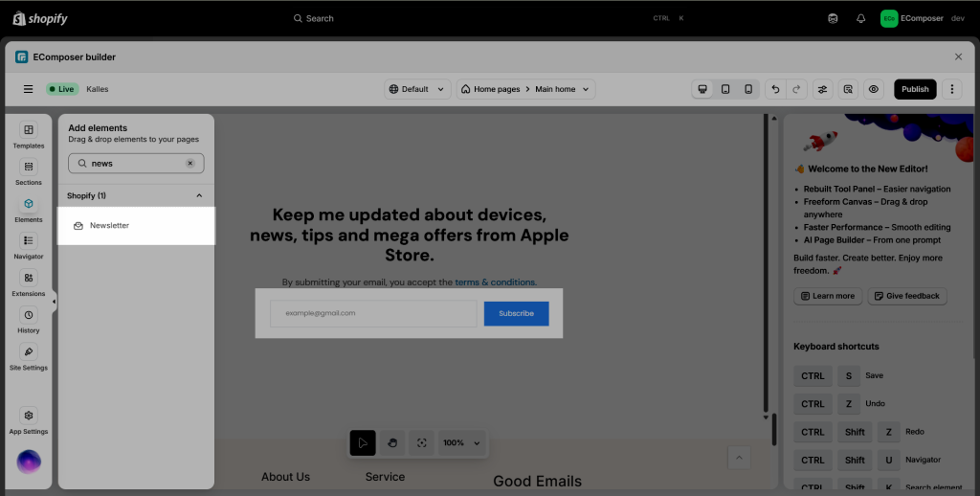980x496 pixels.
Task: Click the Learn more button
Action: pos(828,296)
